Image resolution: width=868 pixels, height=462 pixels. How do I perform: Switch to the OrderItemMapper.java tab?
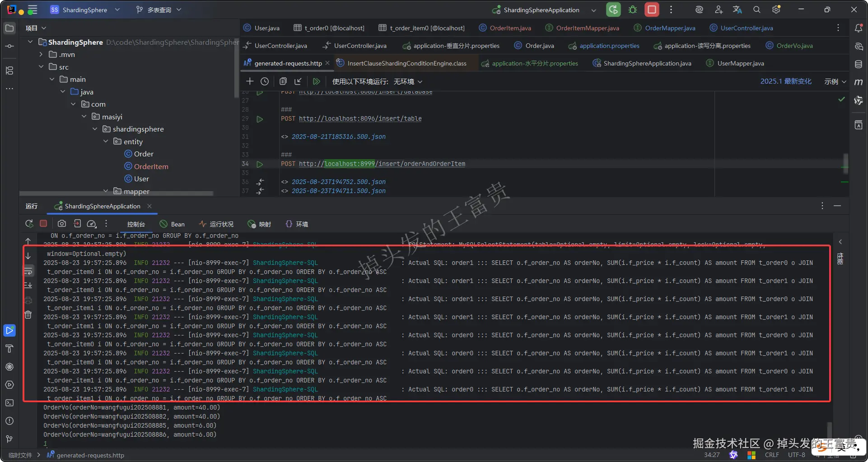583,28
